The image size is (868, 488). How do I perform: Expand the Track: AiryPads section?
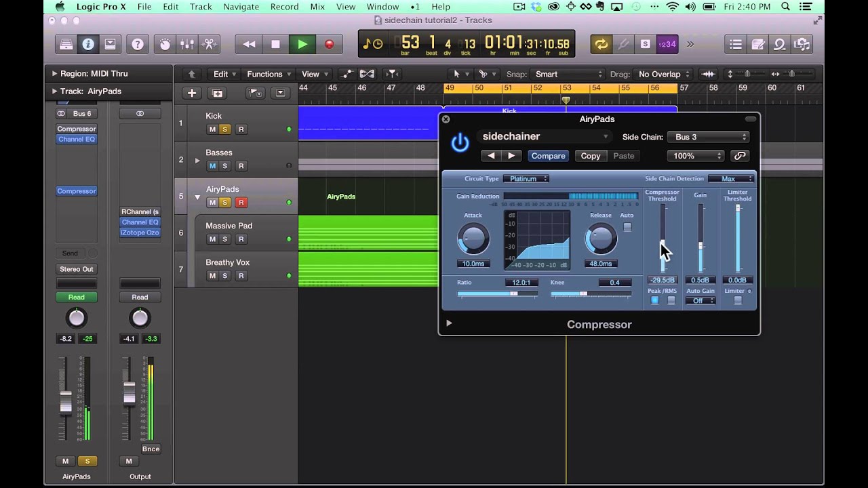pos(54,91)
